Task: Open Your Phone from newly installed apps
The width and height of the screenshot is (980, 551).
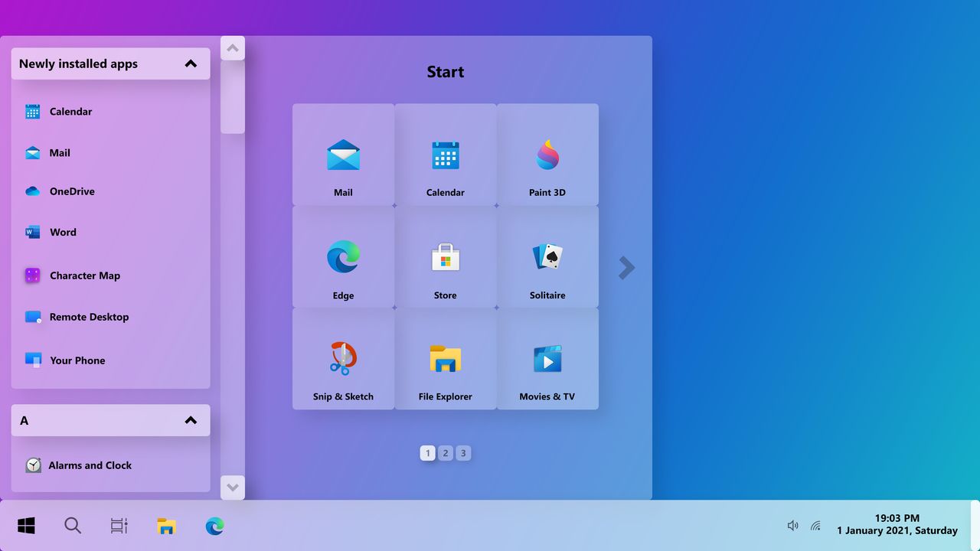Action: click(x=77, y=360)
